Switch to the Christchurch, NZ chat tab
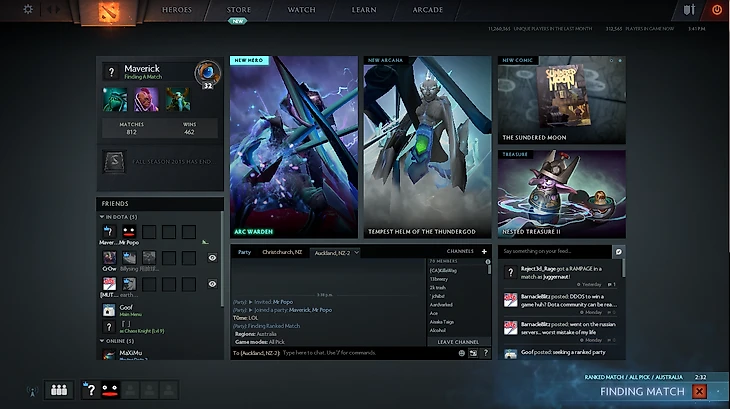The image size is (730, 409). coord(282,252)
